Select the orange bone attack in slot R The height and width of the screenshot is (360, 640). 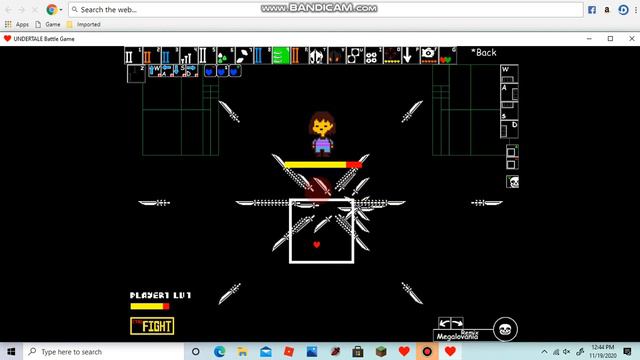300,55
